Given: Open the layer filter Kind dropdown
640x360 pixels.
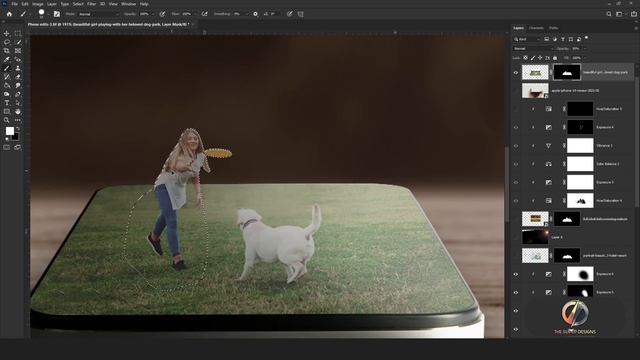Looking at the screenshot, I should pos(527,39).
